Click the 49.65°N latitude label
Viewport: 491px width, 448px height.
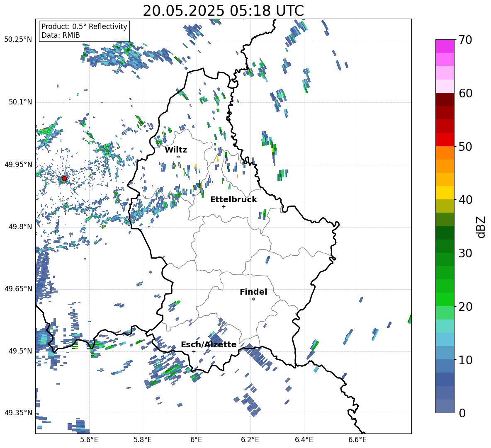click(18, 289)
